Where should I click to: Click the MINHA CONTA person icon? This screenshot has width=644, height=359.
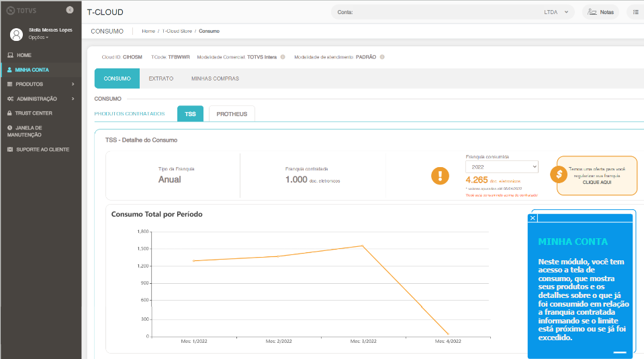(x=9, y=70)
